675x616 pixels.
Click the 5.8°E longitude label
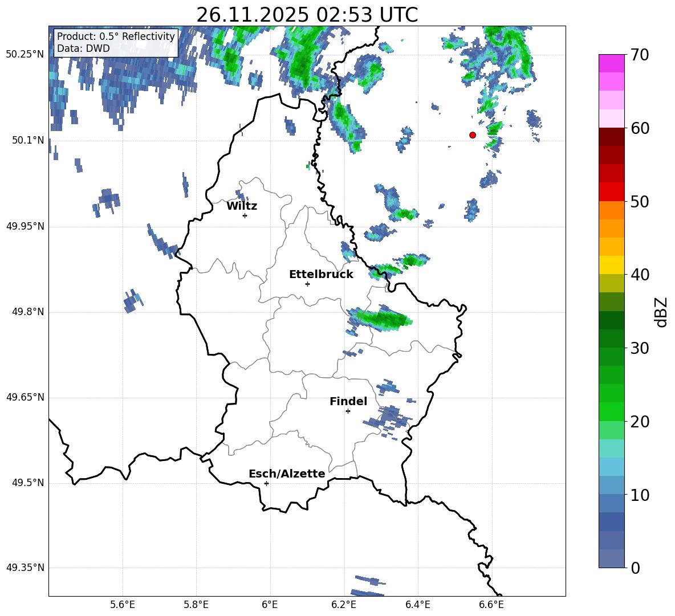(x=196, y=605)
